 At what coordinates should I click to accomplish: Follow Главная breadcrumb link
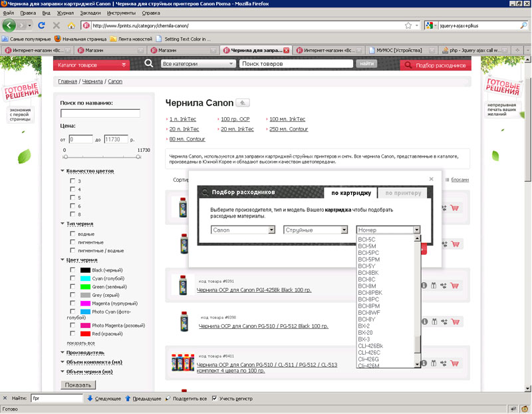coord(68,81)
